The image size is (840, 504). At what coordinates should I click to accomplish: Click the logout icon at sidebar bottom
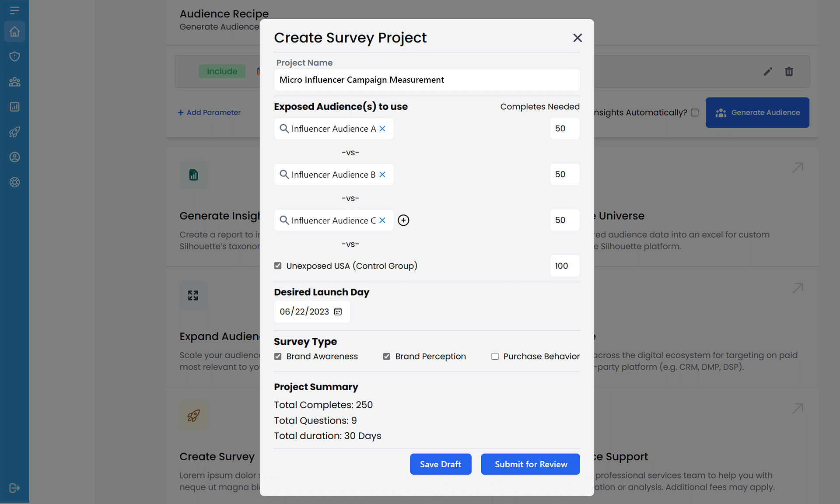14,488
